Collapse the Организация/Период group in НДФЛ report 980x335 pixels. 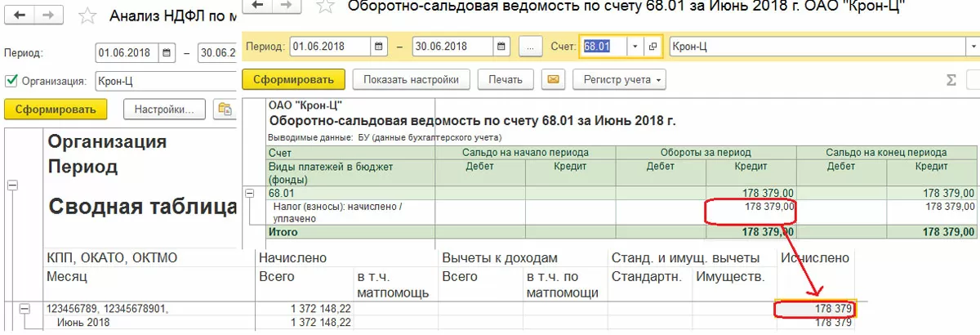click(x=12, y=185)
